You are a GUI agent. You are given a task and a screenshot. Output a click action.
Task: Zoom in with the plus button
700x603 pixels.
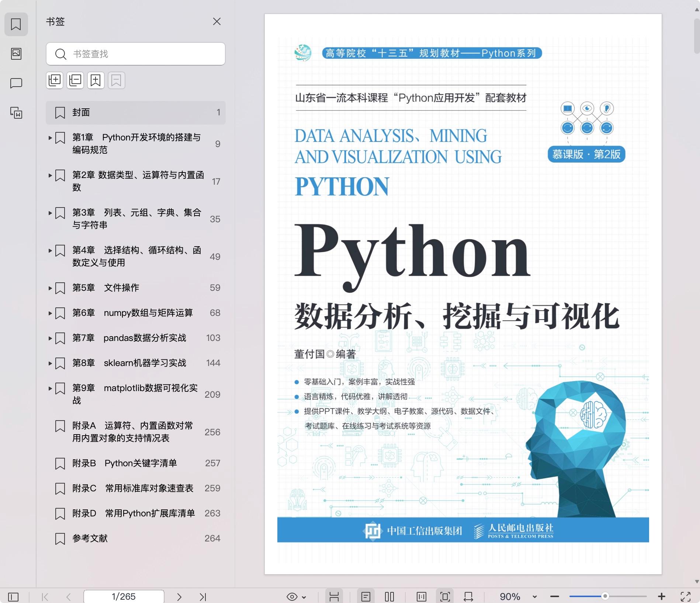[662, 596]
